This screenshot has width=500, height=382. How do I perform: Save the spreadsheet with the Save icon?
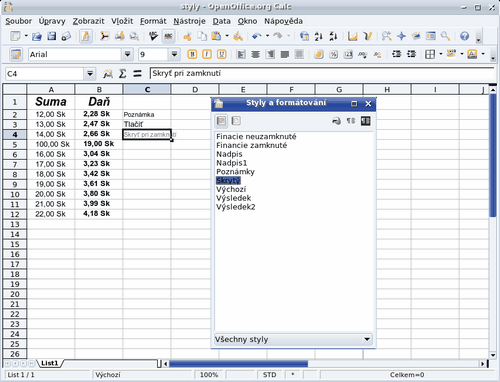tap(51, 36)
